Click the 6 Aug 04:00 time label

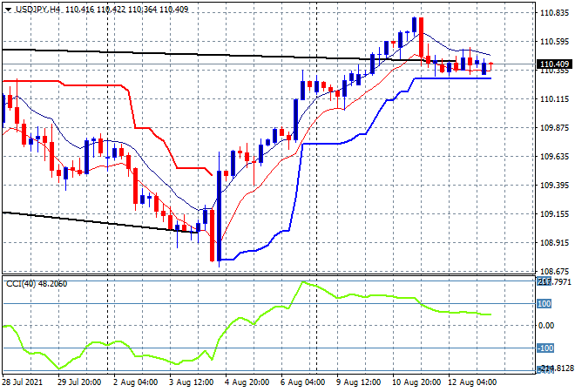(303, 382)
